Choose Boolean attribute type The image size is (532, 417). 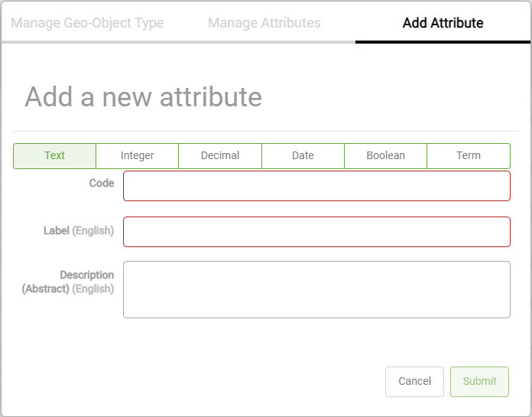click(x=385, y=155)
